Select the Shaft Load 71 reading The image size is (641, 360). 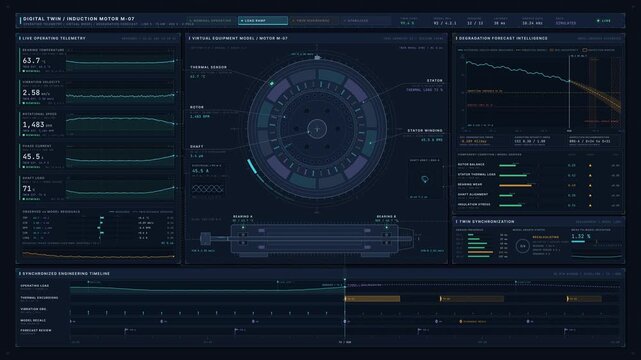pyautogui.click(x=29, y=188)
